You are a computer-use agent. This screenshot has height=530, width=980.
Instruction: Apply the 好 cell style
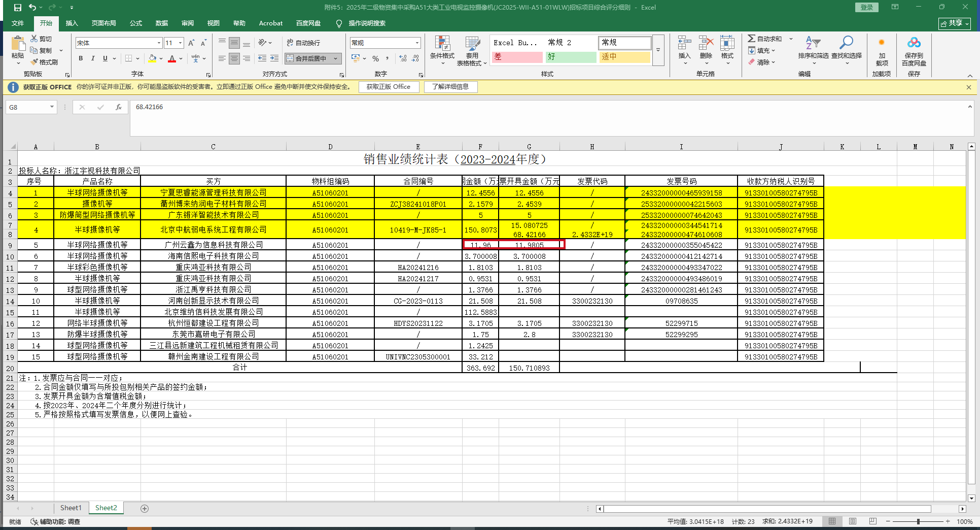pos(571,57)
